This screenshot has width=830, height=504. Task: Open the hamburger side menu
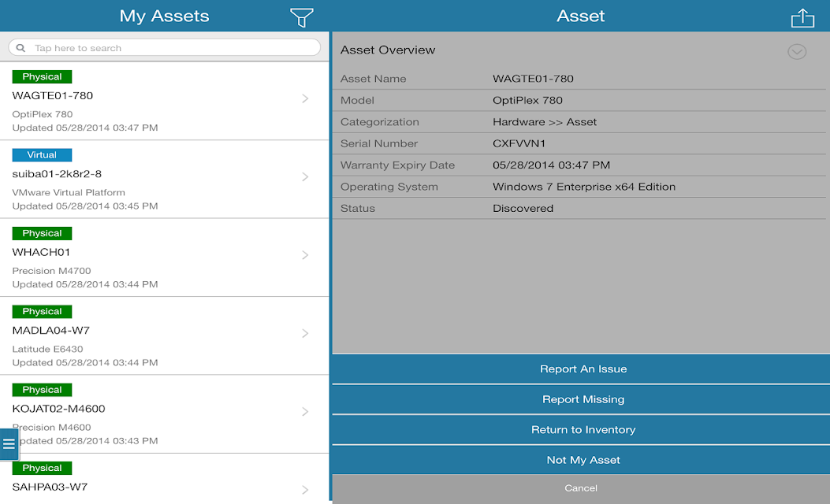coord(9,443)
